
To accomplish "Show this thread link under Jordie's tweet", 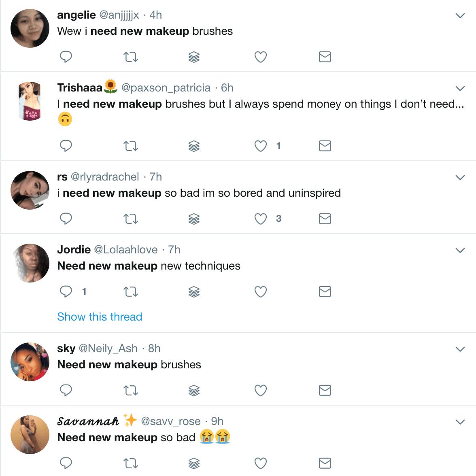I will tap(100, 317).
